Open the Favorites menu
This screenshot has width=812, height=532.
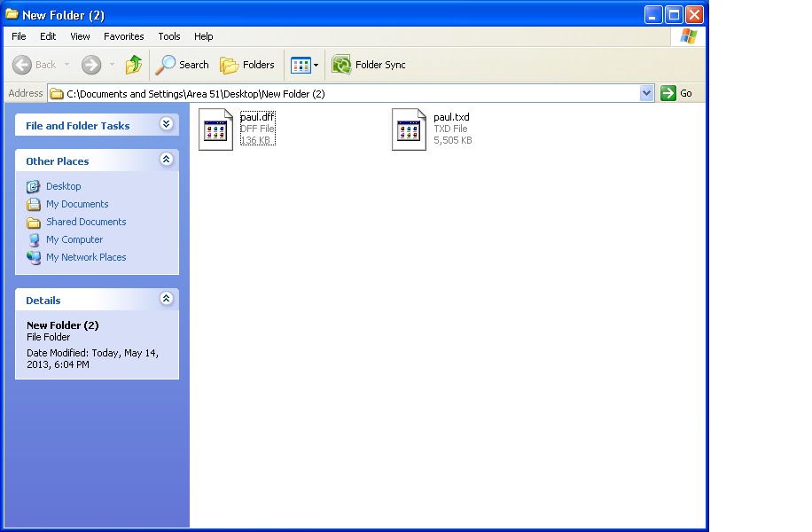pyautogui.click(x=124, y=36)
